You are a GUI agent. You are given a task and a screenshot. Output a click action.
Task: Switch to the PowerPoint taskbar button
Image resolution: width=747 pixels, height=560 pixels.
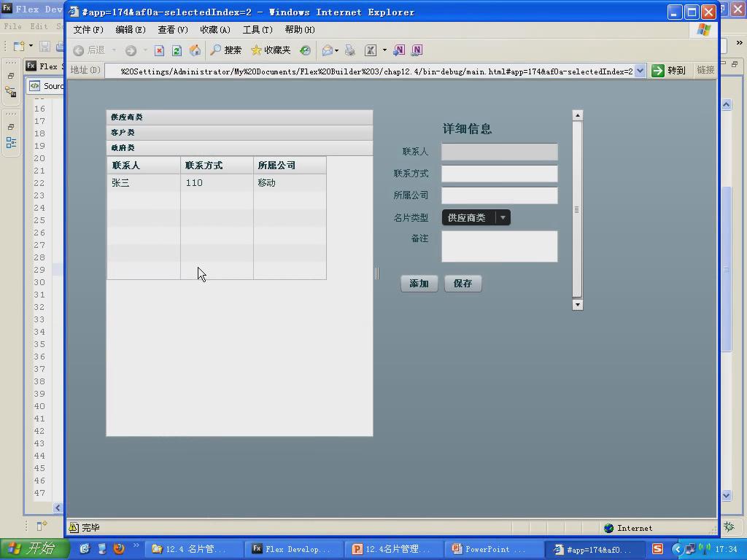point(494,549)
